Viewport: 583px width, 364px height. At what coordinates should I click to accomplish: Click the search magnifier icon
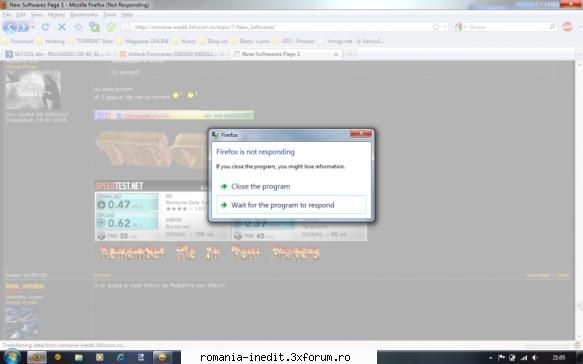pos(552,27)
